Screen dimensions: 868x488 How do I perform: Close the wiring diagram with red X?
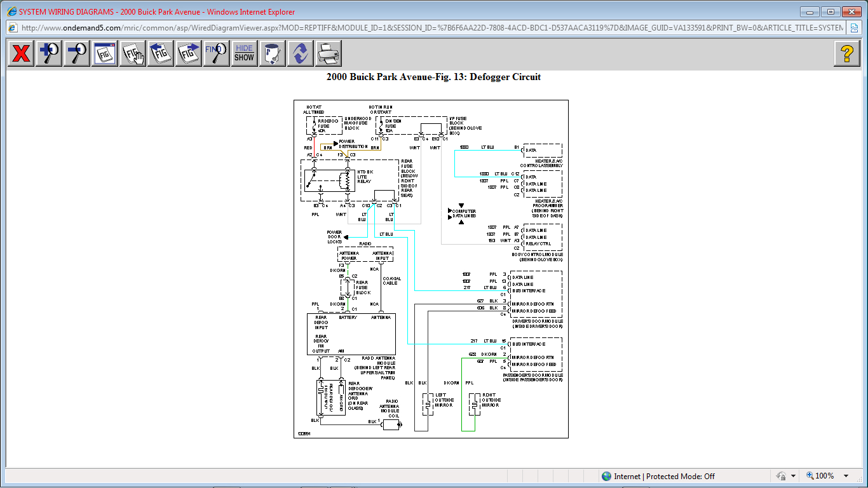[x=21, y=53]
